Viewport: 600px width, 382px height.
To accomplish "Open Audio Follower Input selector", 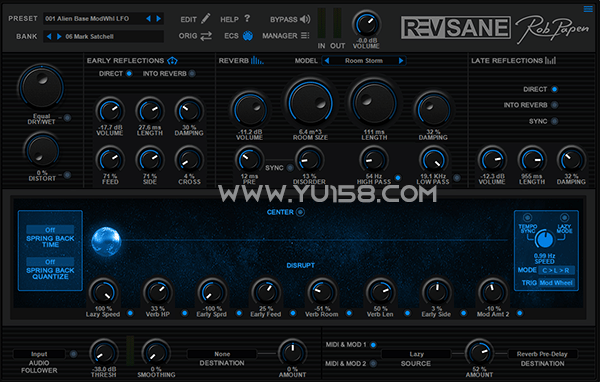I will [39, 354].
